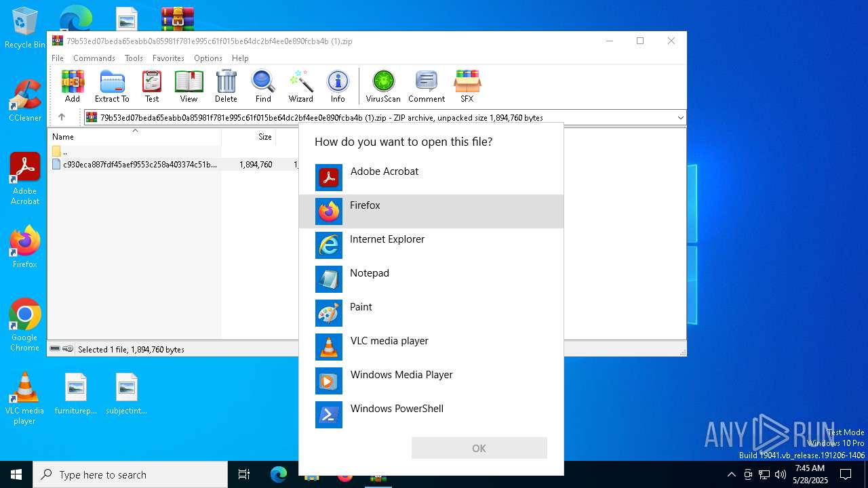
Task: Go up one level with the arrow
Action: [62, 117]
